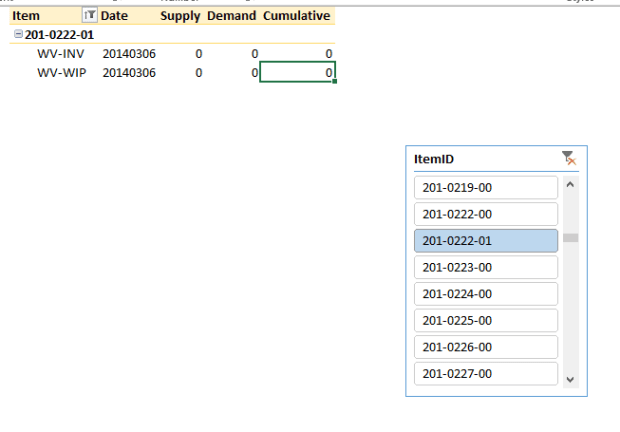The height and width of the screenshot is (432, 620).
Task: Choose 201-0223-00 from ItemID slicer
Action: [485, 267]
